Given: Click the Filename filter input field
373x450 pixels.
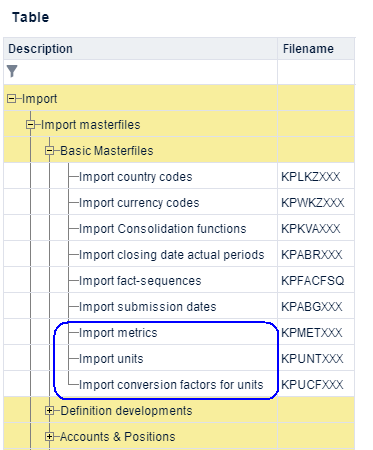Looking at the screenshot, I should click(x=316, y=72).
